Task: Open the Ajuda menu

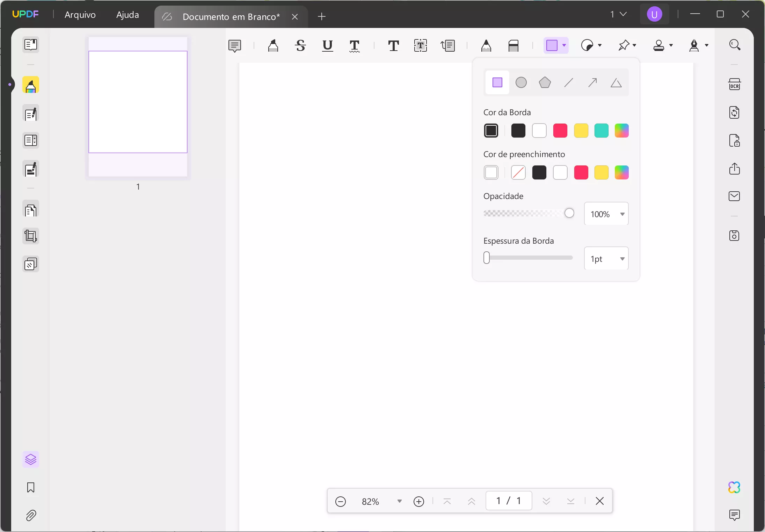Action: tap(128, 15)
